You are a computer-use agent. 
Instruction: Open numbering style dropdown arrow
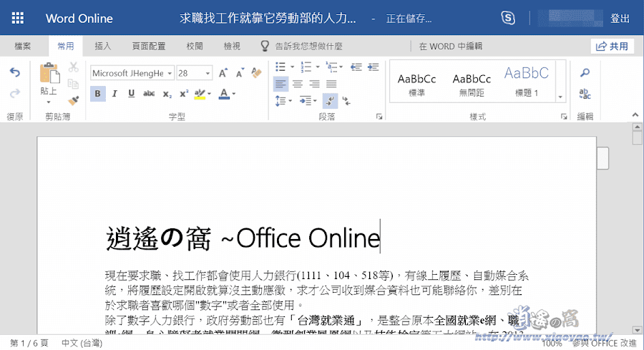[318, 67]
